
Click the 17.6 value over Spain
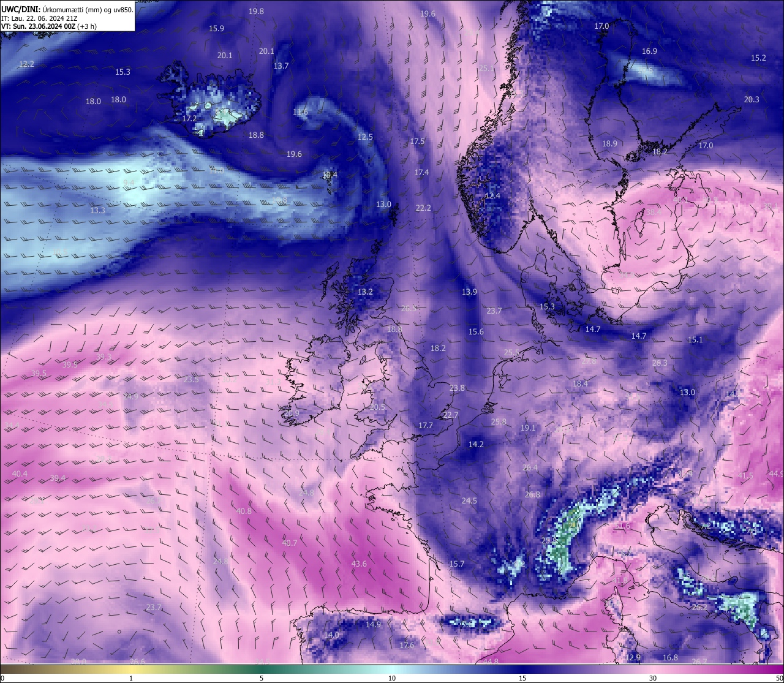click(x=407, y=646)
